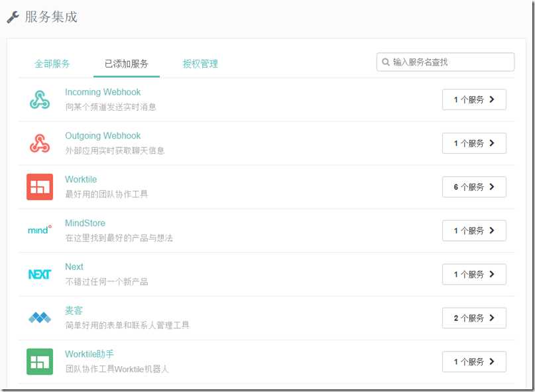This screenshot has width=535, height=392.
Task: Click description 外部应用实时获取聊天信息
Action: click(115, 151)
